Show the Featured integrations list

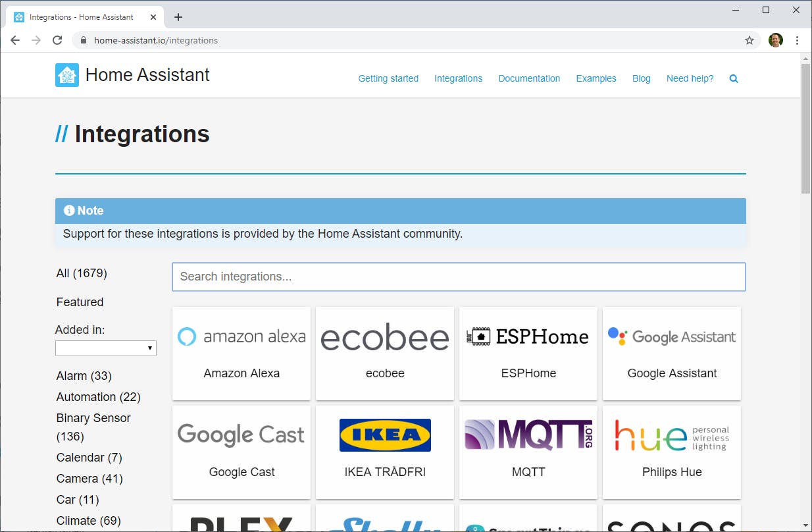[80, 302]
